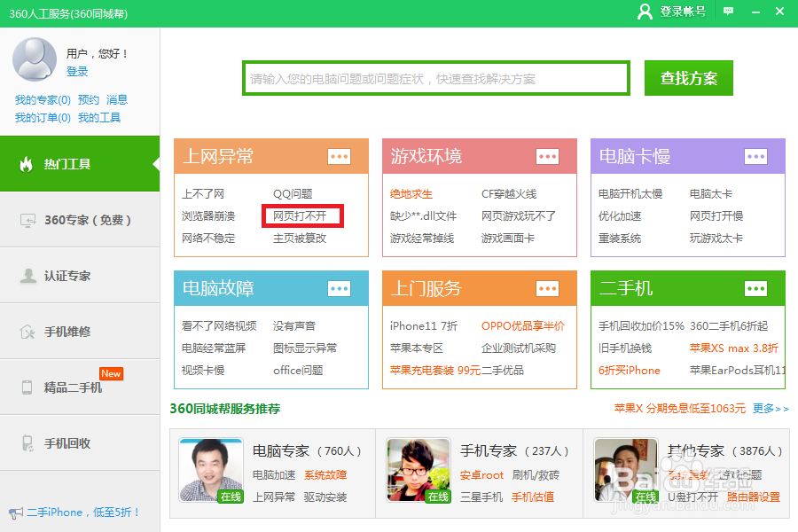Select office问题 entry
The height and width of the screenshot is (532, 798).
298,370
